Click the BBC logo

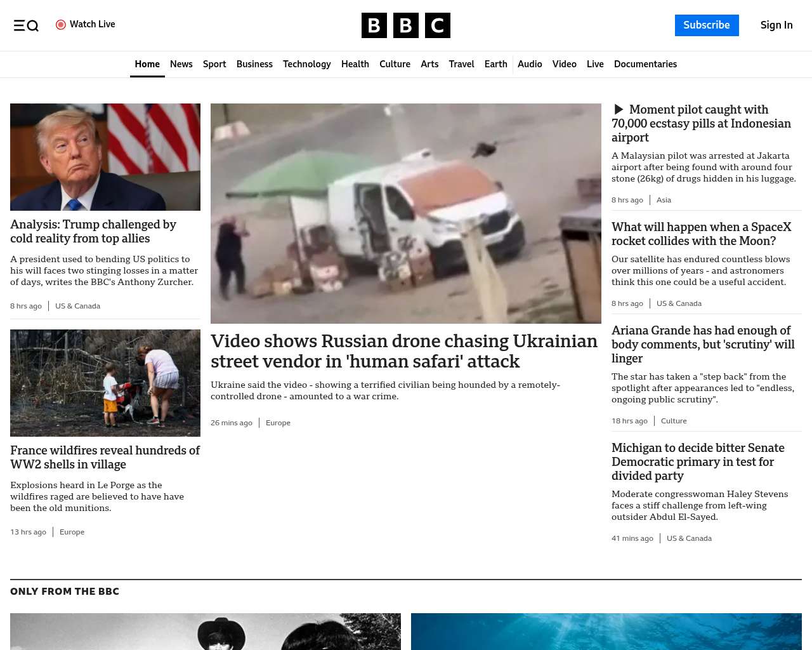point(406,25)
